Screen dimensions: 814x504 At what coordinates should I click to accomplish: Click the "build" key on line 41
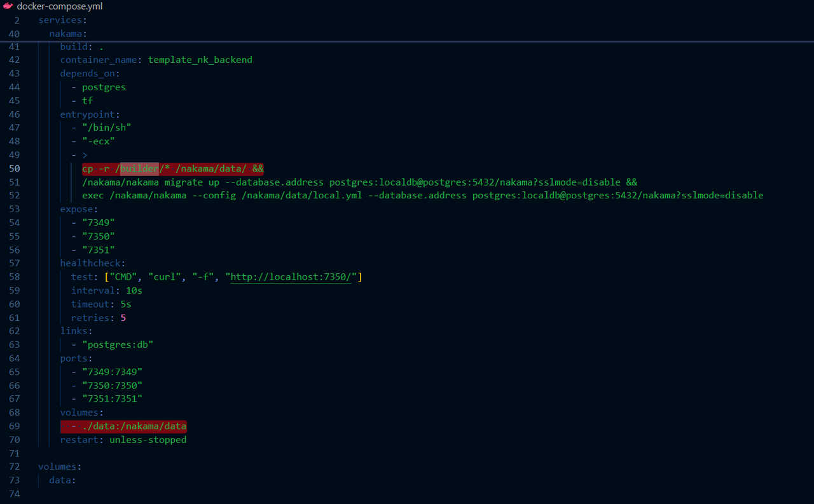point(74,46)
